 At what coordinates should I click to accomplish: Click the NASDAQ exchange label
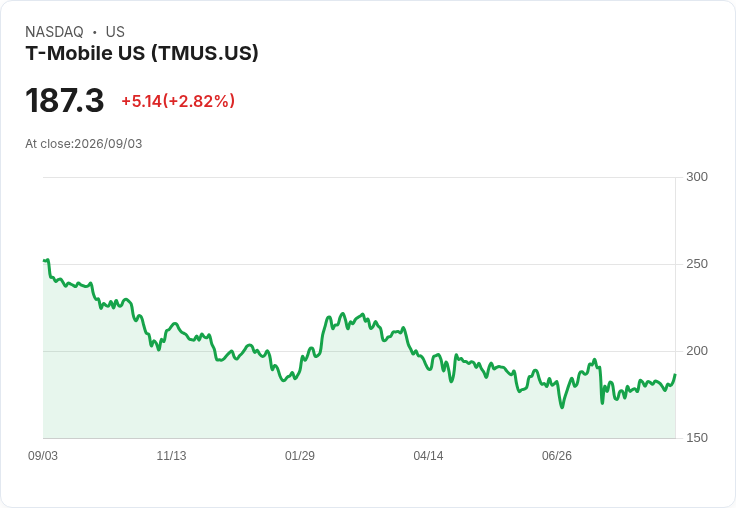click(x=54, y=32)
